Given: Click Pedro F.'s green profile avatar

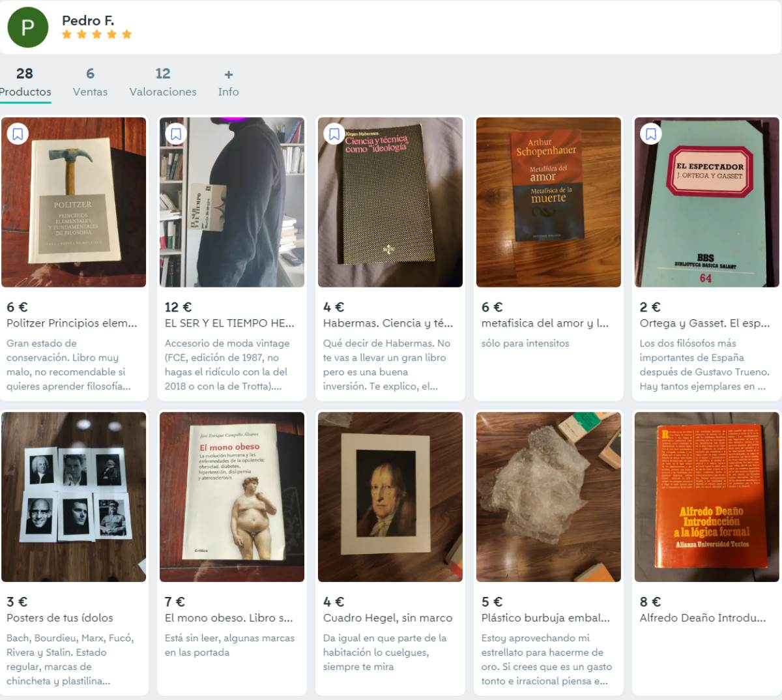Looking at the screenshot, I should 27,27.
